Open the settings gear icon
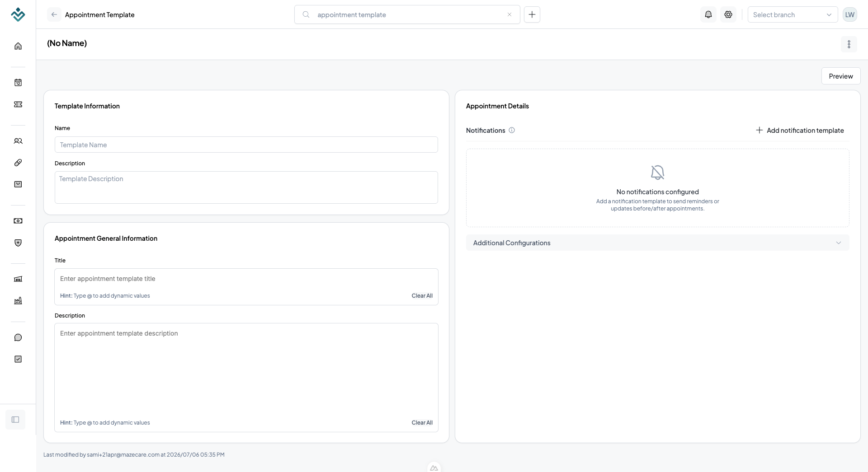The image size is (868, 472). click(x=728, y=14)
